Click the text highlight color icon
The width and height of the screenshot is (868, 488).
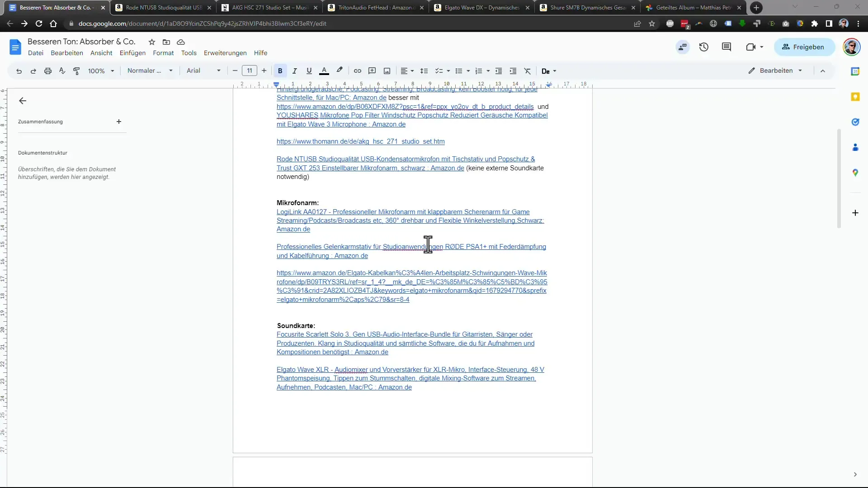coord(340,70)
